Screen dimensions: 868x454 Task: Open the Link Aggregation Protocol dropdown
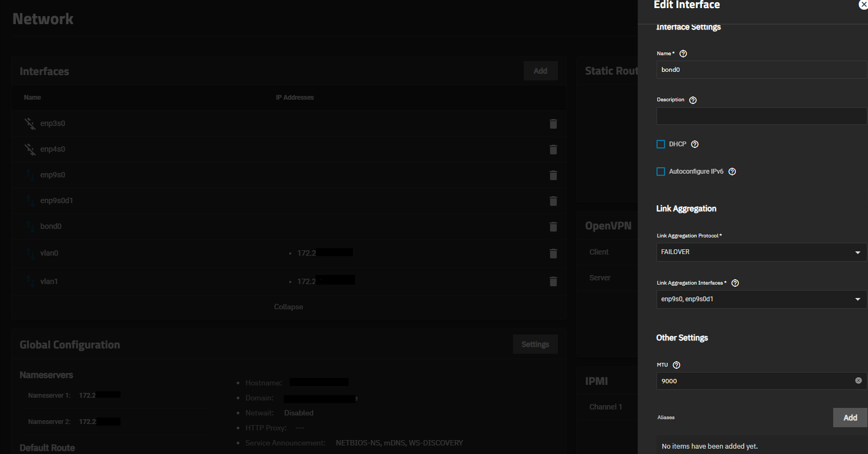tap(760, 252)
